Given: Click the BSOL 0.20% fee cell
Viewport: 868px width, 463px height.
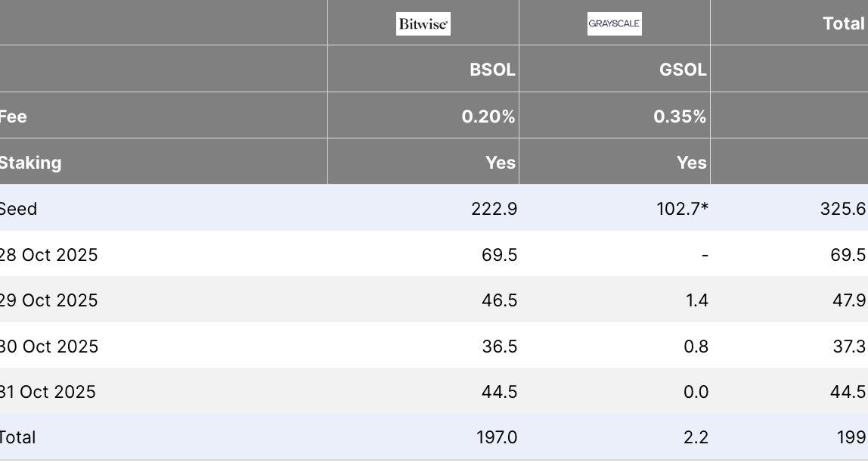Looking at the screenshot, I should [488, 117].
